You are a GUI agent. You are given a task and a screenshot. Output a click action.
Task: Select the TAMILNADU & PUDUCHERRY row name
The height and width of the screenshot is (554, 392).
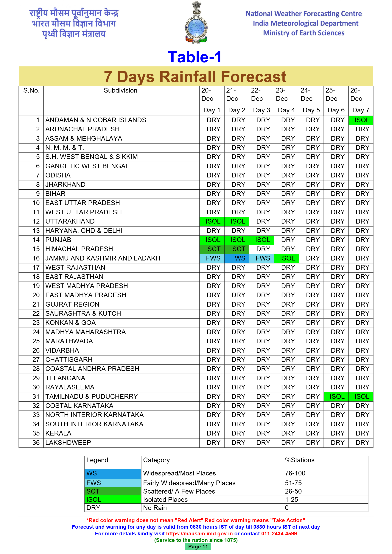tap(91, 397)
